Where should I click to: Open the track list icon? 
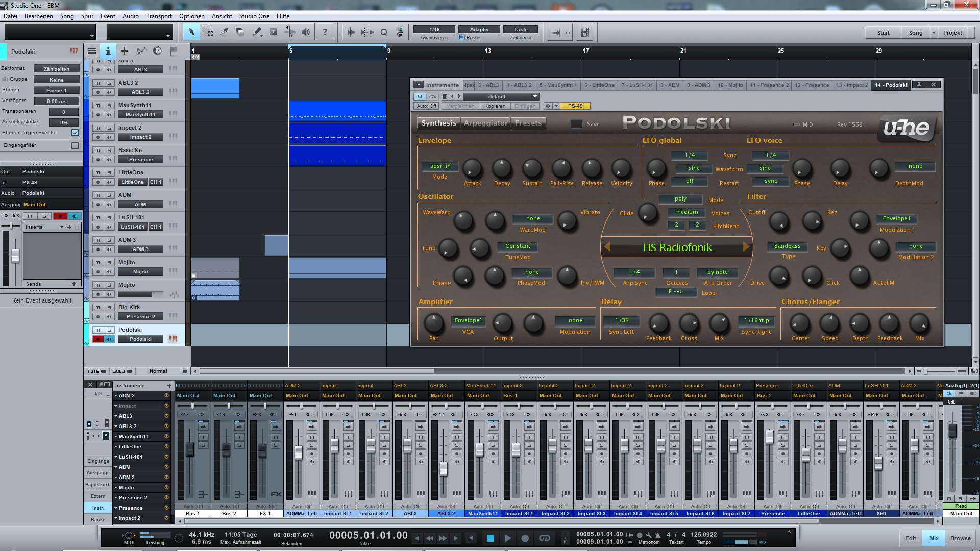coord(92,51)
